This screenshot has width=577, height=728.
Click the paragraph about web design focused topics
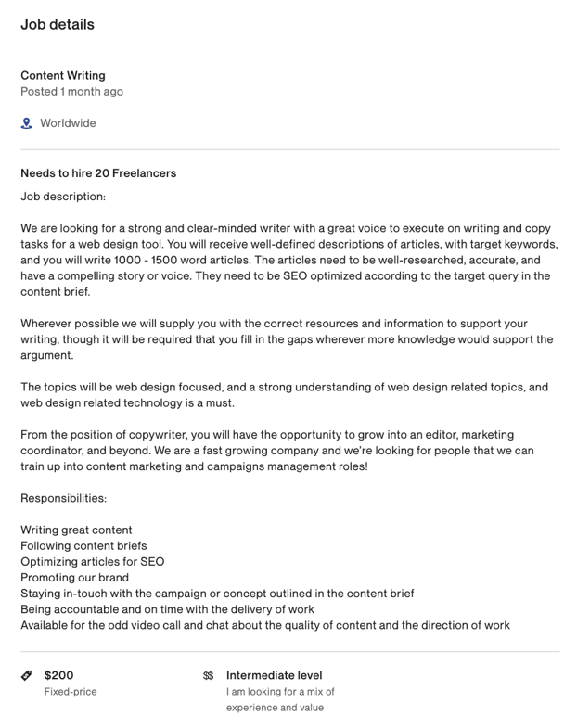pos(284,395)
